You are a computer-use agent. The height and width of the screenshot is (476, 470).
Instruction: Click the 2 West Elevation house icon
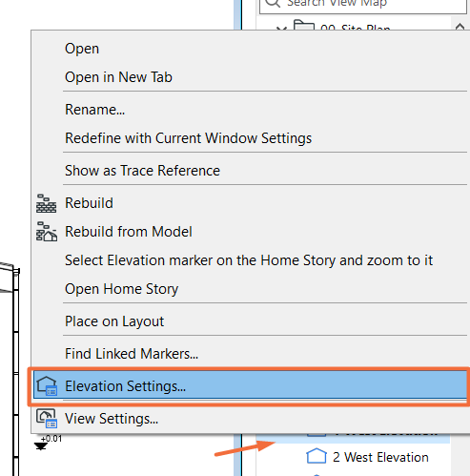coord(317,456)
